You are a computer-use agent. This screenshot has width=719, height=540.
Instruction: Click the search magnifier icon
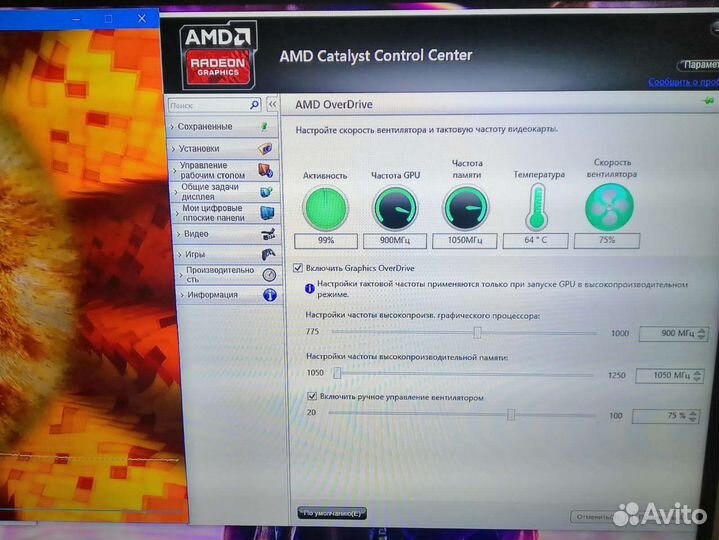(x=254, y=105)
